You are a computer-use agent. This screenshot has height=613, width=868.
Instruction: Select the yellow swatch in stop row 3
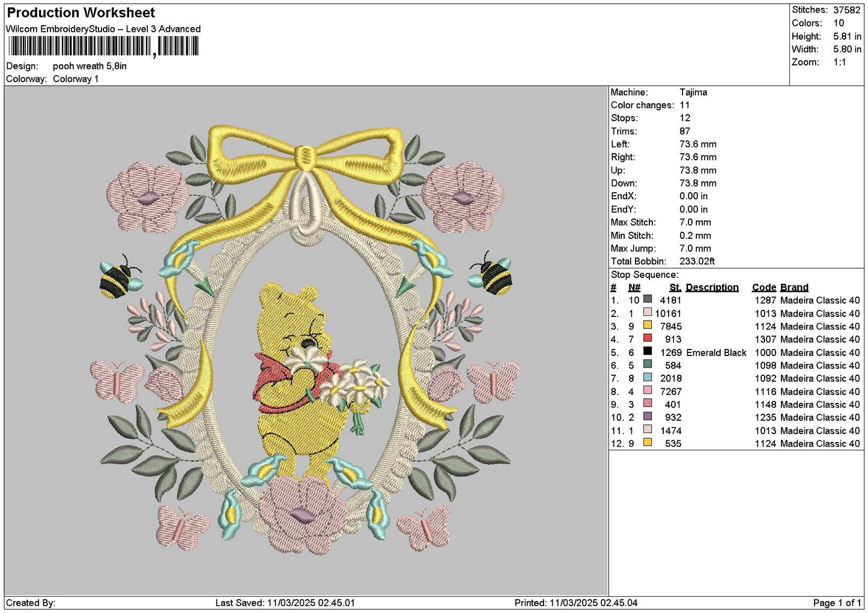pos(648,325)
